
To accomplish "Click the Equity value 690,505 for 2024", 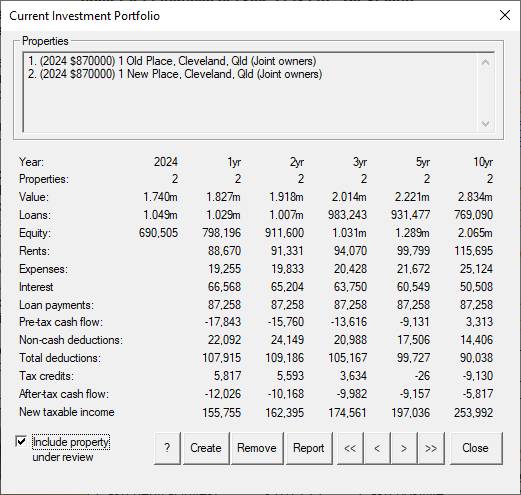I will point(158,233).
